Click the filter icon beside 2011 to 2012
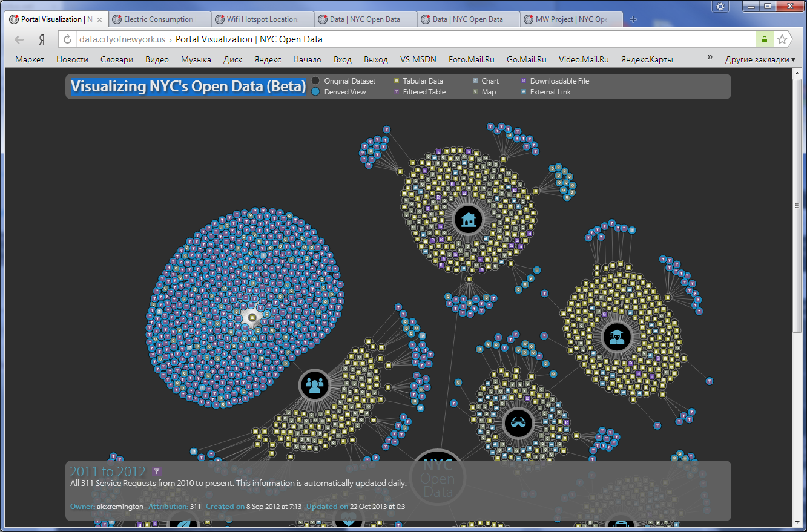The height and width of the screenshot is (532, 807). (x=157, y=471)
